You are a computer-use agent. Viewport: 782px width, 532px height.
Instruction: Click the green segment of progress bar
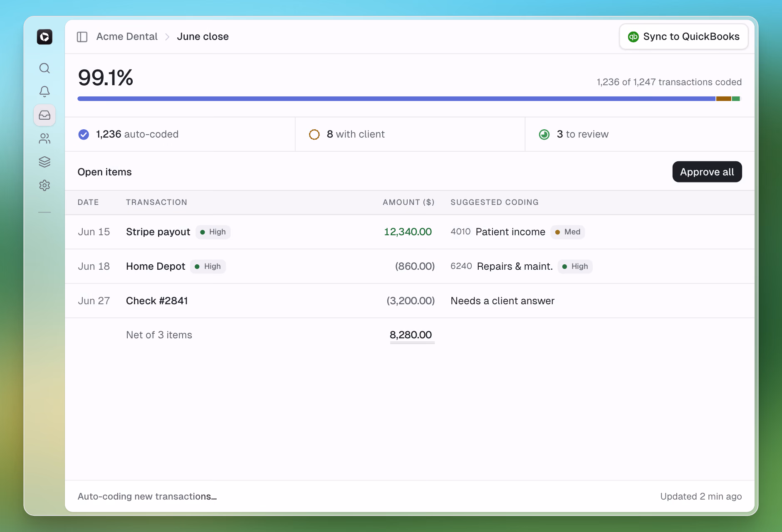pos(736,99)
